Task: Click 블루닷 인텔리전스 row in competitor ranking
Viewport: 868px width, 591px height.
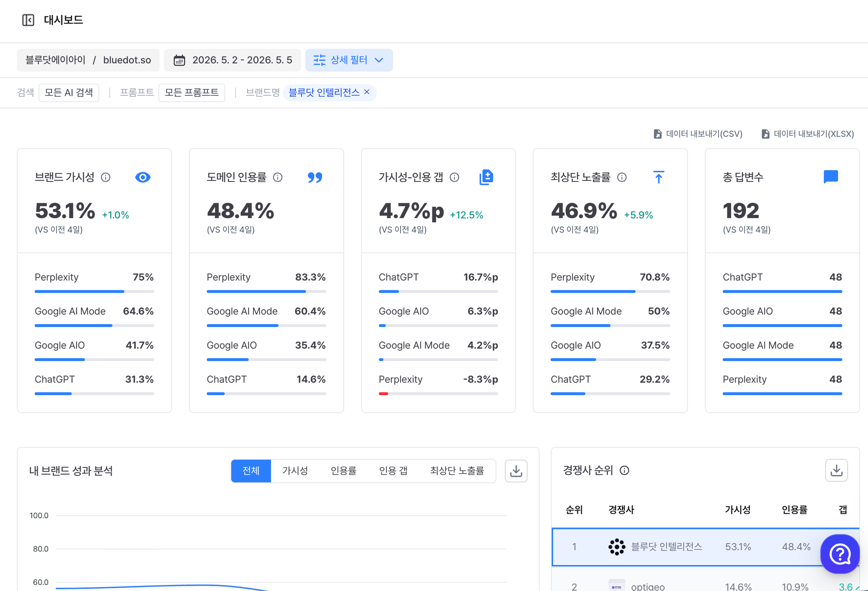Action: 705,547
